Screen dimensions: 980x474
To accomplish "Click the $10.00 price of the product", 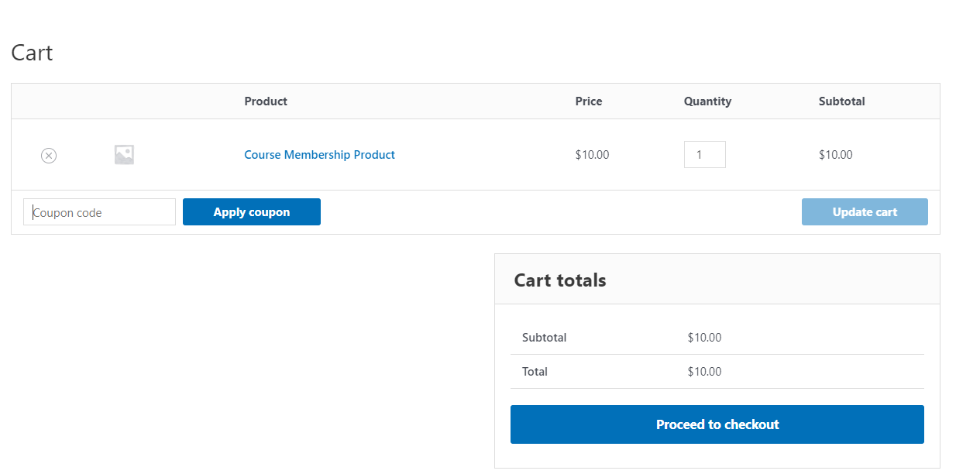I will (x=592, y=155).
